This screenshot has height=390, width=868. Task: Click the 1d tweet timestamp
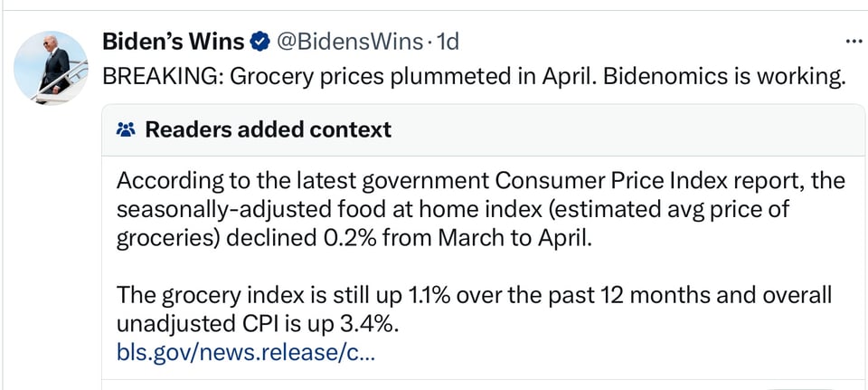[x=448, y=42]
